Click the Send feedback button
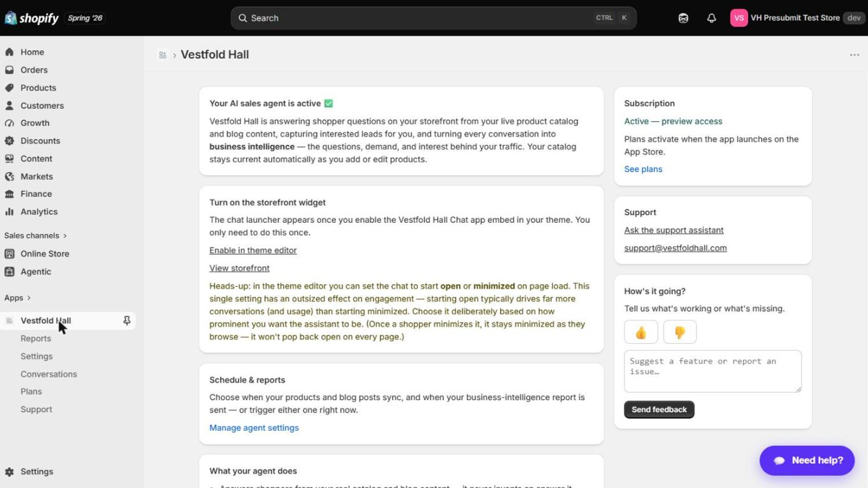This screenshot has width=868, height=488. pos(659,409)
